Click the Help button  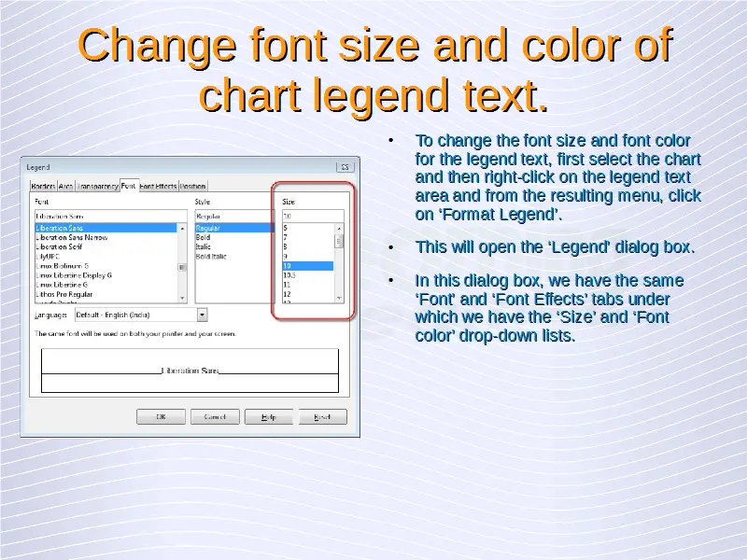coord(268,417)
